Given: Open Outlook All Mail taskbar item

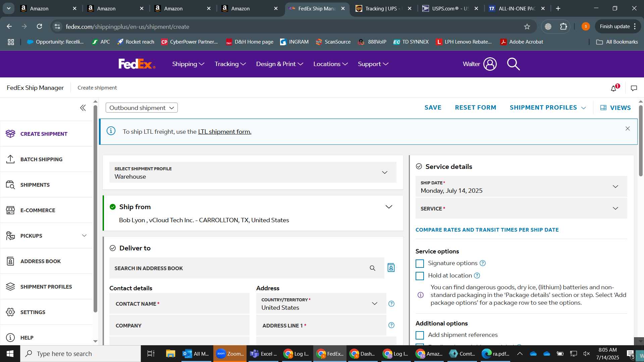Looking at the screenshot, I should point(196,354).
